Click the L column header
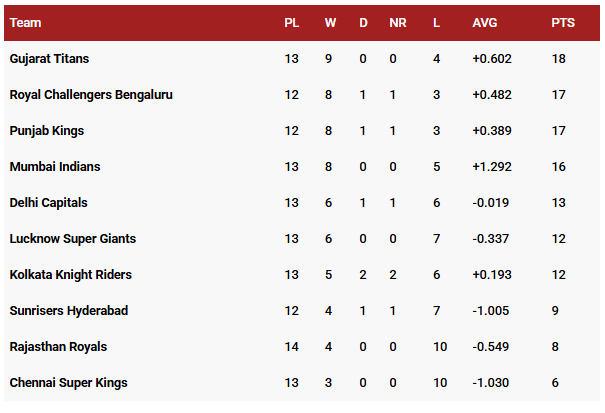Image resolution: width=605 pixels, height=413 pixels. [x=436, y=22]
